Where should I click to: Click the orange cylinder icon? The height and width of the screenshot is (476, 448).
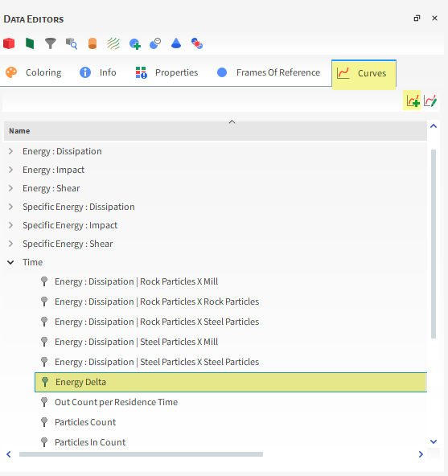pyautogui.click(x=92, y=43)
